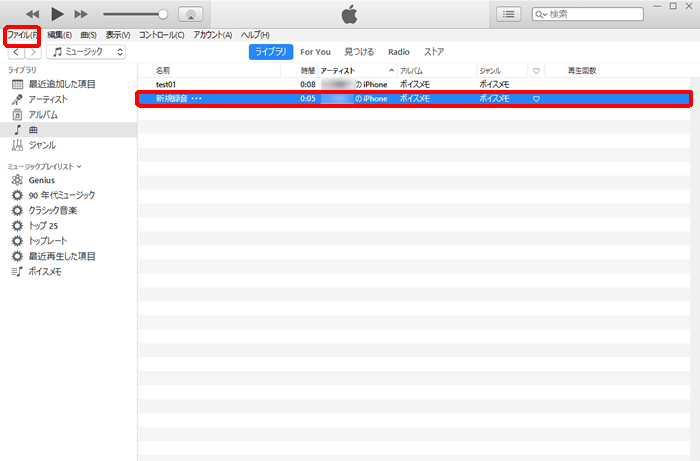Screen dimensions: 700x461
Task: Open the AirPlay output button
Action: [191, 14]
